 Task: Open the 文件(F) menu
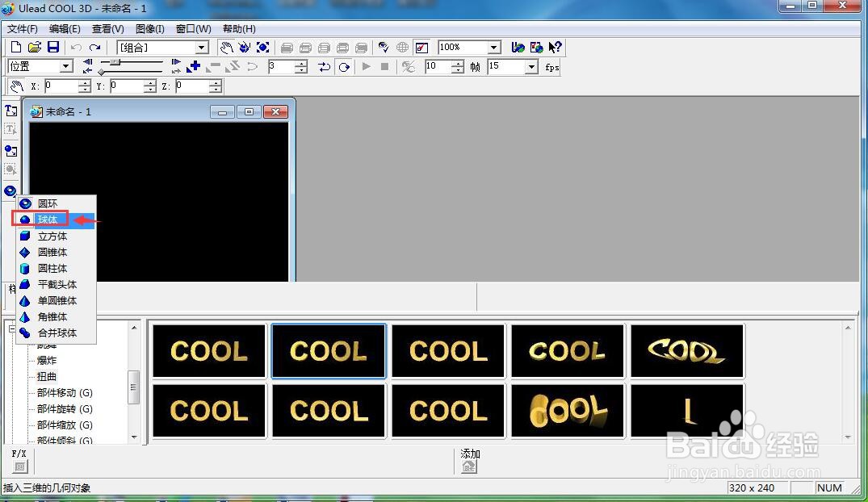pyautogui.click(x=22, y=29)
